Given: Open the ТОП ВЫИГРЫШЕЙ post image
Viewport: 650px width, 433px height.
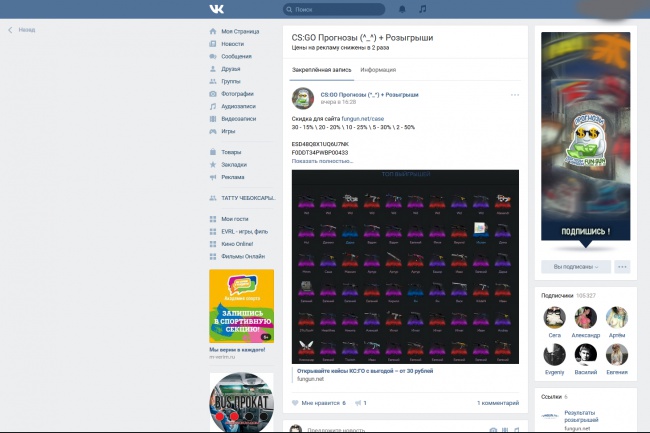Looking at the screenshot, I should tap(405, 267).
